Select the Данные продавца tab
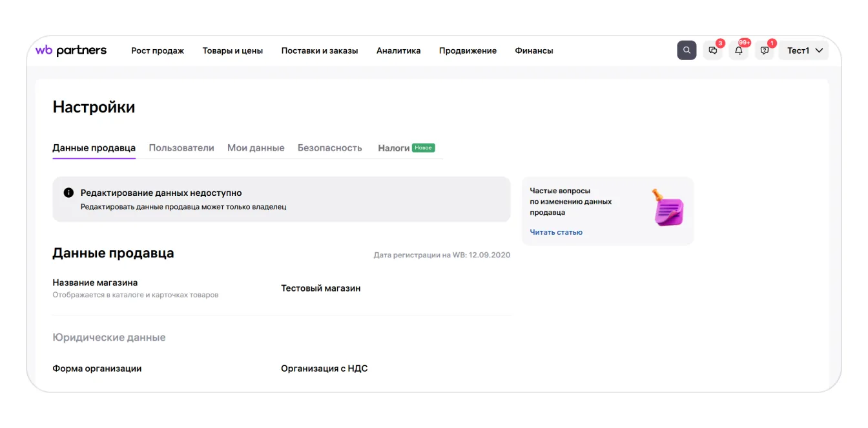This screenshot has height=428, width=868. pos(94,148)
